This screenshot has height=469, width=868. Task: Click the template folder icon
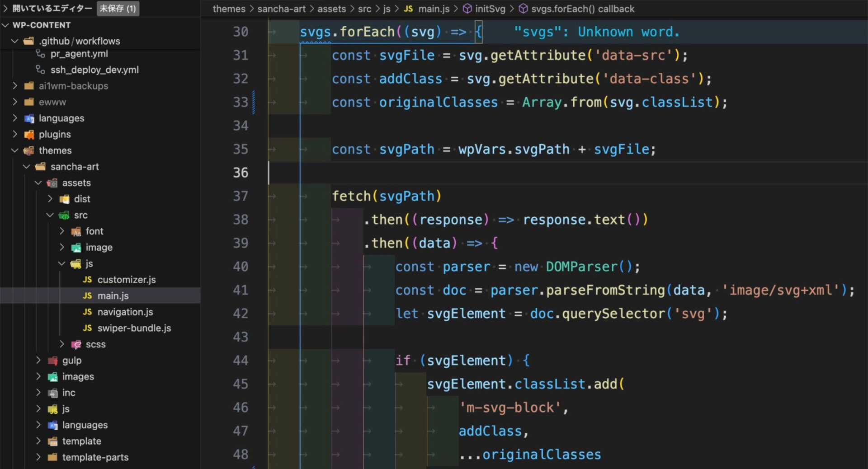click(x=53, y=441)
